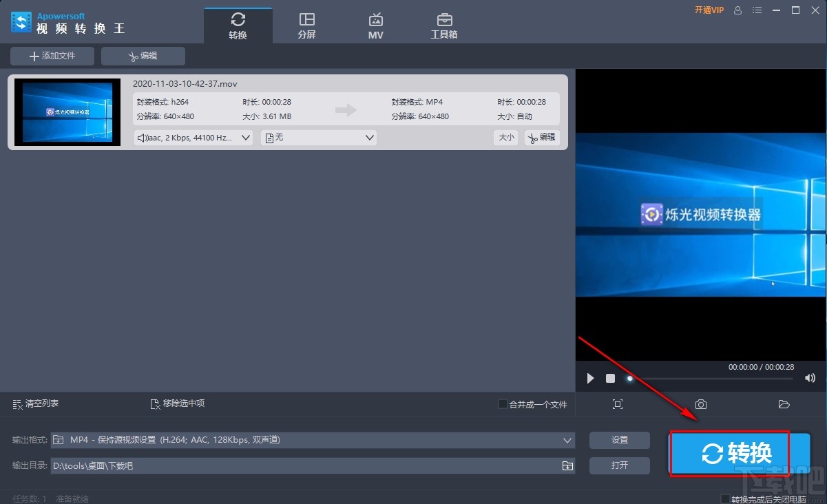Click the source 大小: 3.61 MB text
827x504 pixels.
pyautogui.click(x=266, y=116)
